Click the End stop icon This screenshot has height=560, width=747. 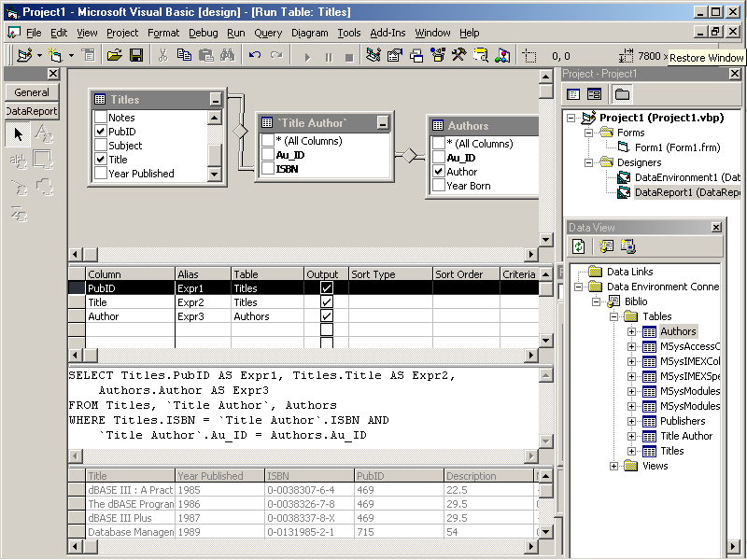tap(349, 57)
